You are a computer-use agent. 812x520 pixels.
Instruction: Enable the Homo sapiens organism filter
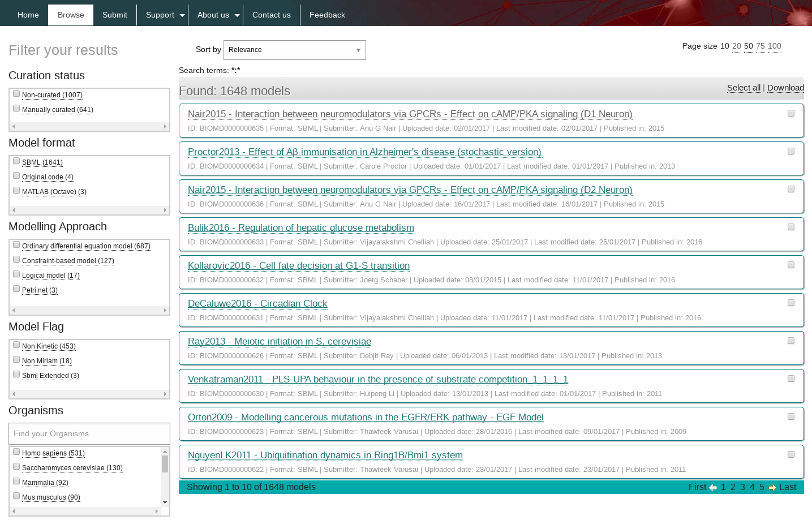coord(16,452)
